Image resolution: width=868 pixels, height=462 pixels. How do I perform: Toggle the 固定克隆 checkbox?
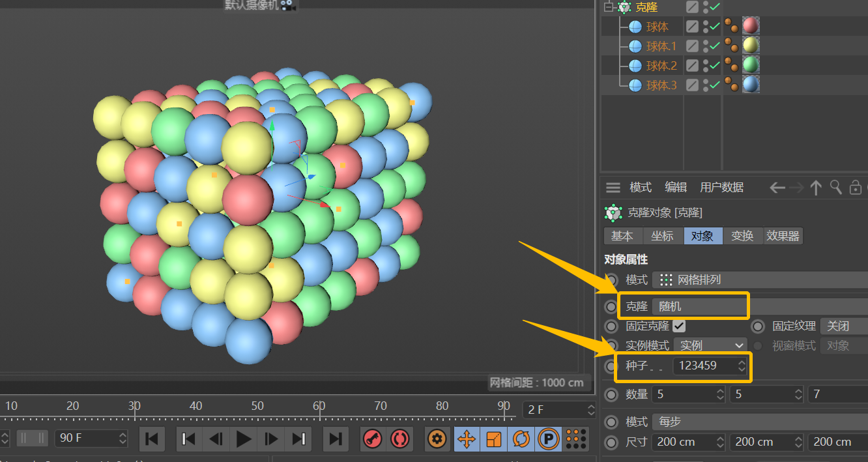click(x=679, y=326)
